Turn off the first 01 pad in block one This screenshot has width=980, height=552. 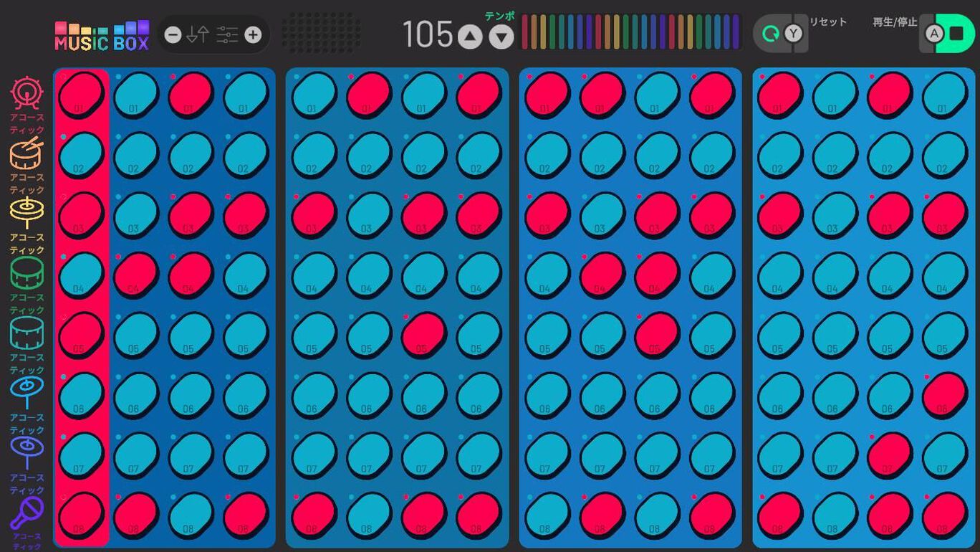[81, 95]
